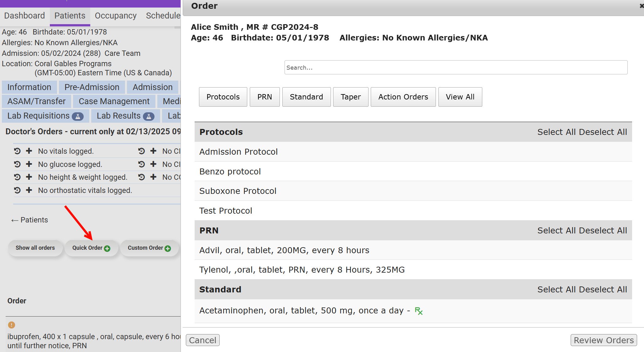Viewport: 644px width, 352px height.
Task: Select the Admission Protocol order
Action: click(238, 152)
